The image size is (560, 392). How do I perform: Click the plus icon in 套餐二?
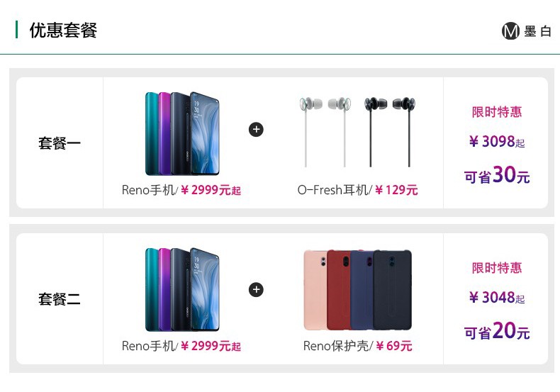click(256, 289)
